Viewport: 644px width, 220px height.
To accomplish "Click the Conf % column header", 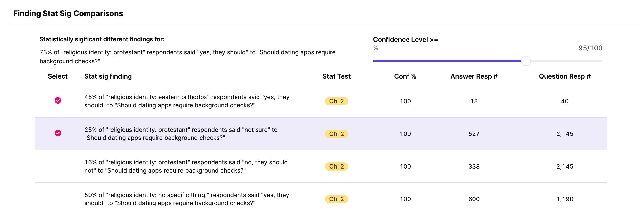I will (x=405, y=76).
